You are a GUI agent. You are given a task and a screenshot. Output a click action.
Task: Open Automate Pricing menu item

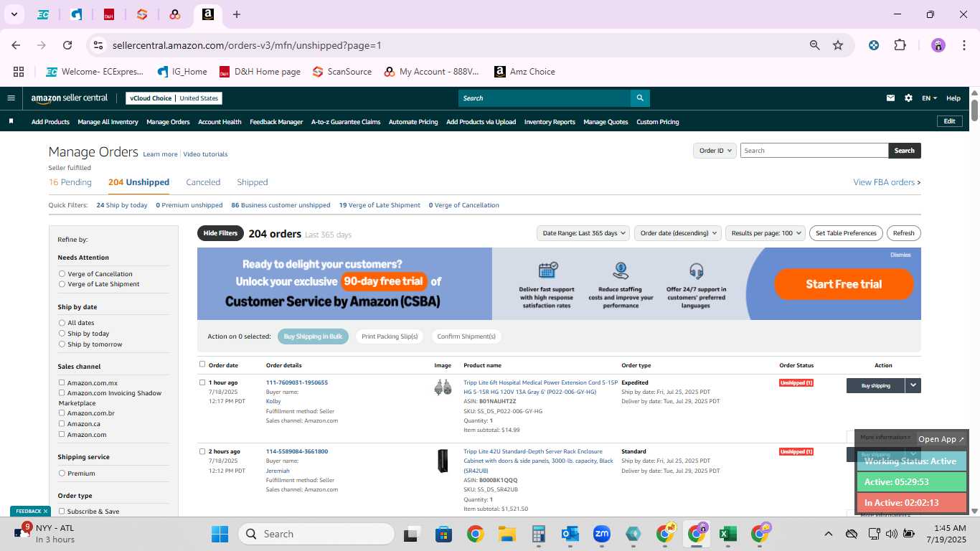point(413,122)
